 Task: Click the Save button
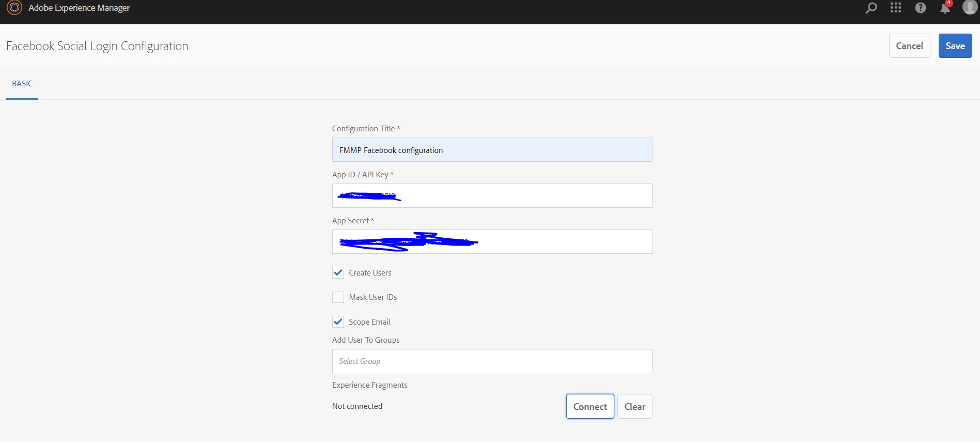[x=955, y=45]
